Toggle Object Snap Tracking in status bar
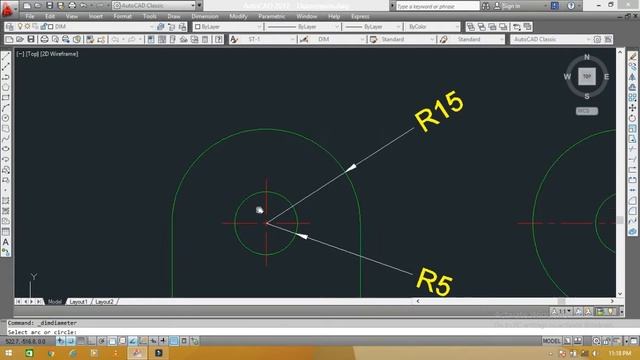640x360 pixels. click(133, 341)
